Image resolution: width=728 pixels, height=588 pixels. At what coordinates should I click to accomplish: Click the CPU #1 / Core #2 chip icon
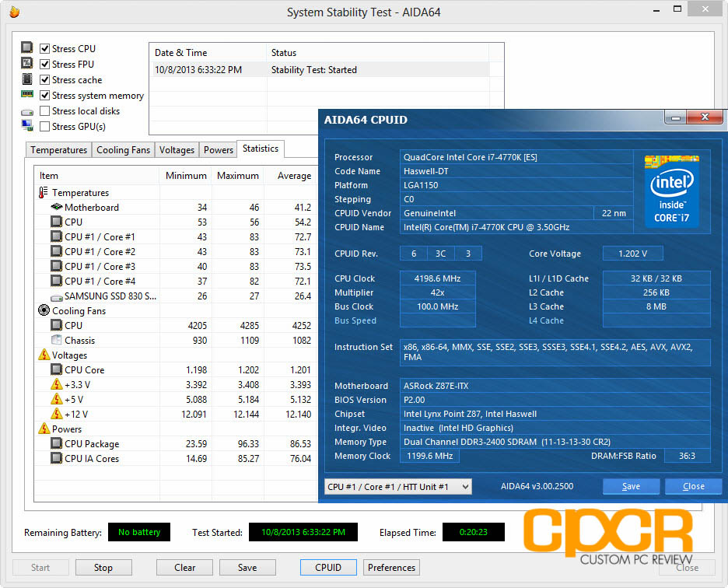pyautogui.click(x=56, y=251)
